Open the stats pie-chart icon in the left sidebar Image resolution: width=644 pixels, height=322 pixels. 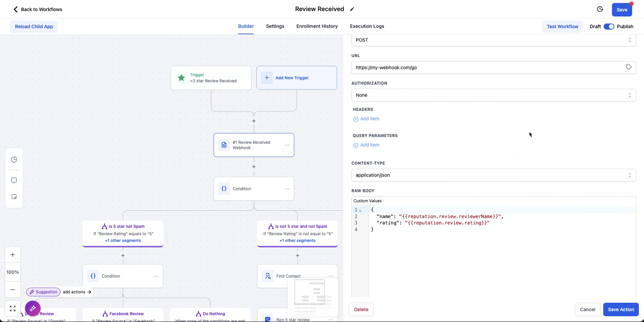point(14,160)
